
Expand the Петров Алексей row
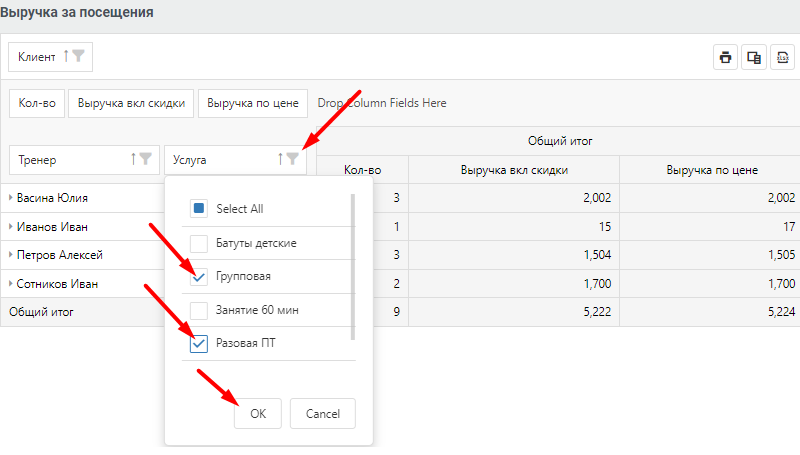10,255
